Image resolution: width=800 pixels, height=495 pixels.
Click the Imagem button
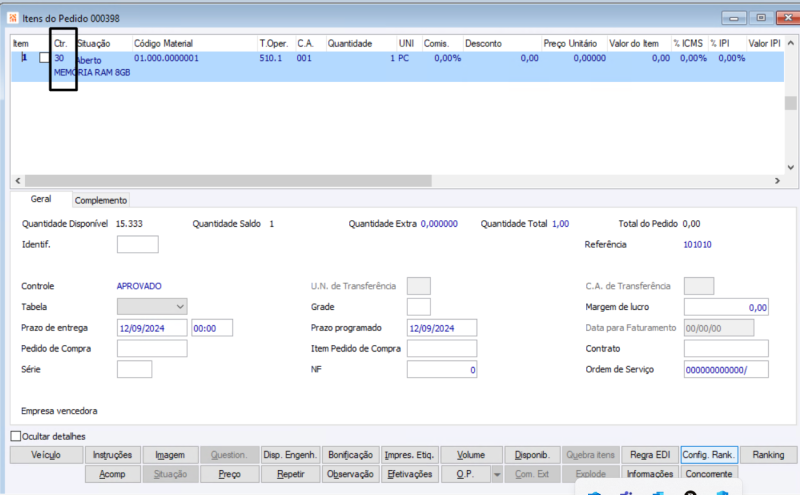[x=170, y=455]
